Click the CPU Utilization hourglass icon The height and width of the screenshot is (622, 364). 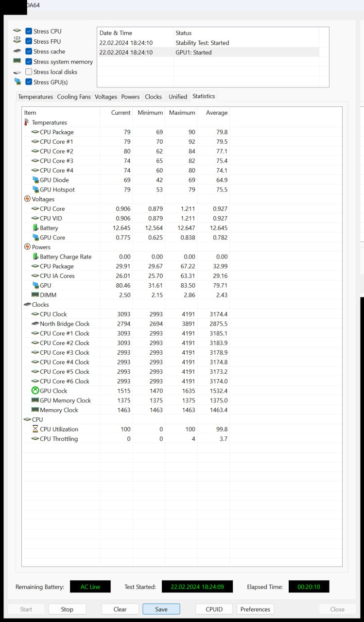35,429
